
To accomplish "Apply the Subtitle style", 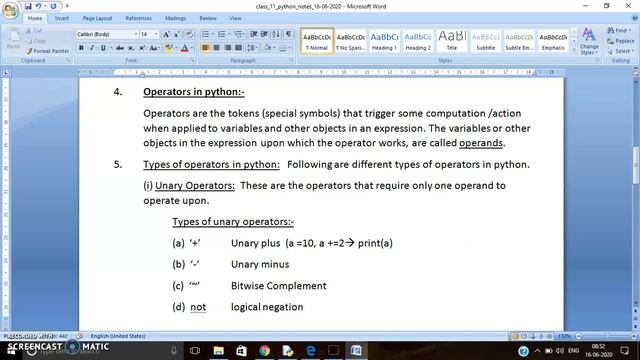I will (x=486, y=40).
